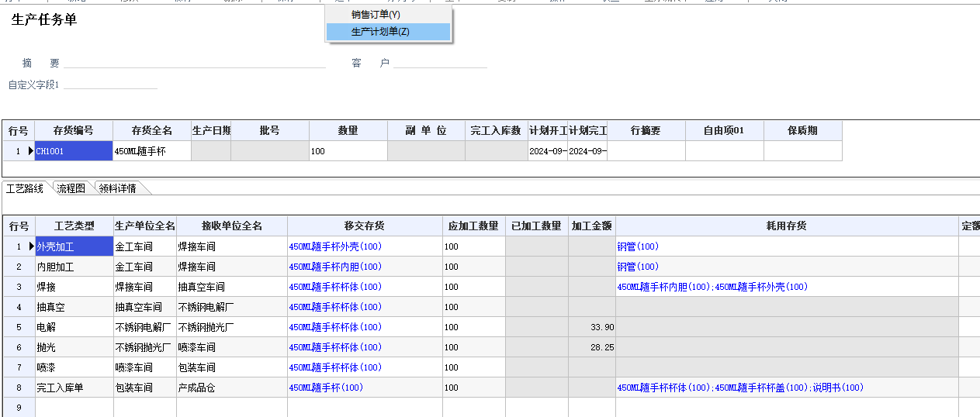The image size is (980, 417).
Task: Select row 8 完工入库单 cell
Action: 74,388
